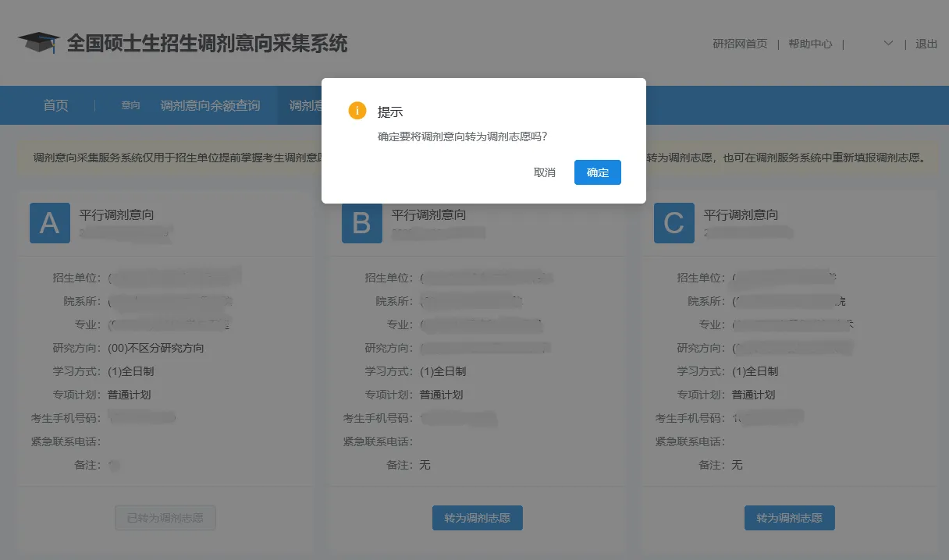Click the yellow info icon in the dialog
949x560 pixels.
pyautogui.click(x=357, y=111)
